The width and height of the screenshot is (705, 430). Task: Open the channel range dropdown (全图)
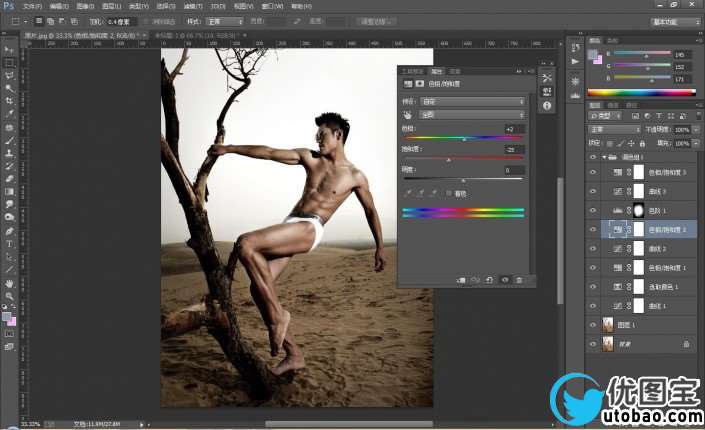click(472, 115)
